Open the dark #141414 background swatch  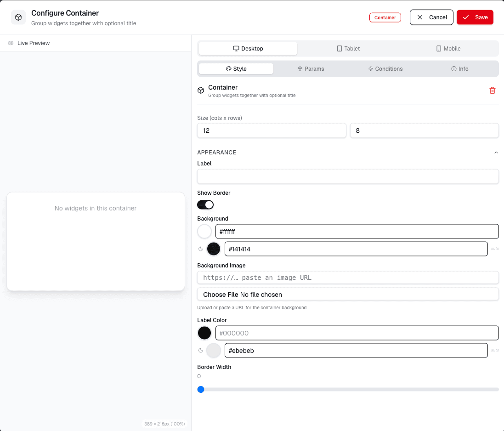coord(214,249)
